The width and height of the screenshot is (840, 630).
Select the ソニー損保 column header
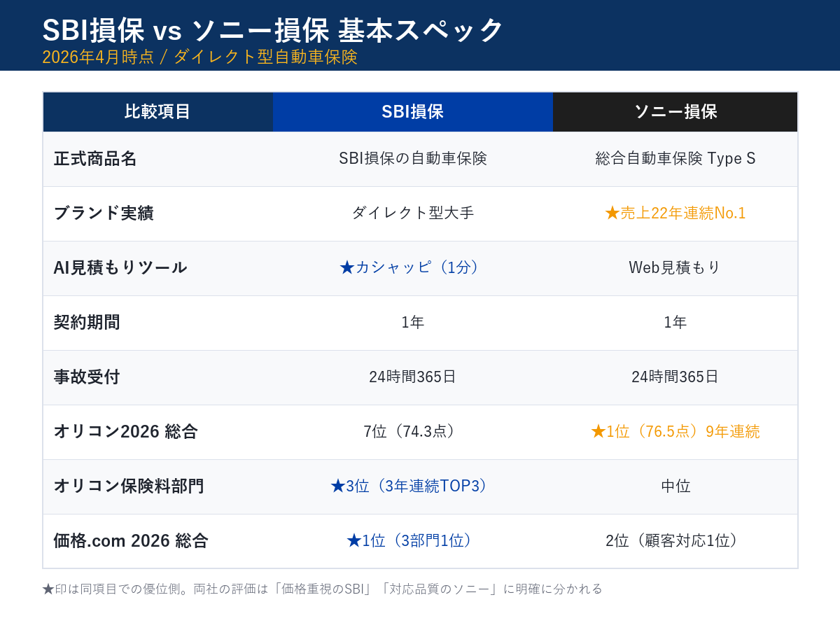(x=675, y=111)
